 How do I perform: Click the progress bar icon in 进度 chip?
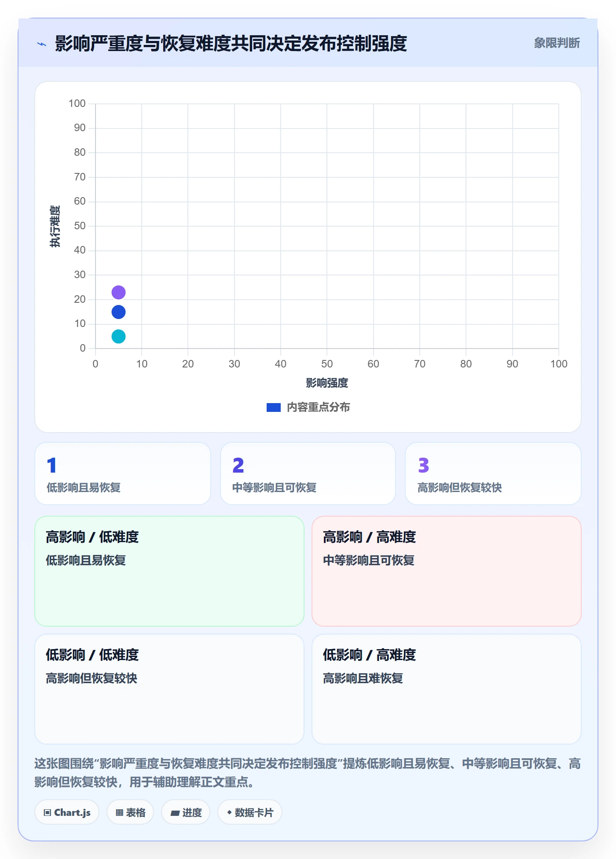click(x=175, y=813)
